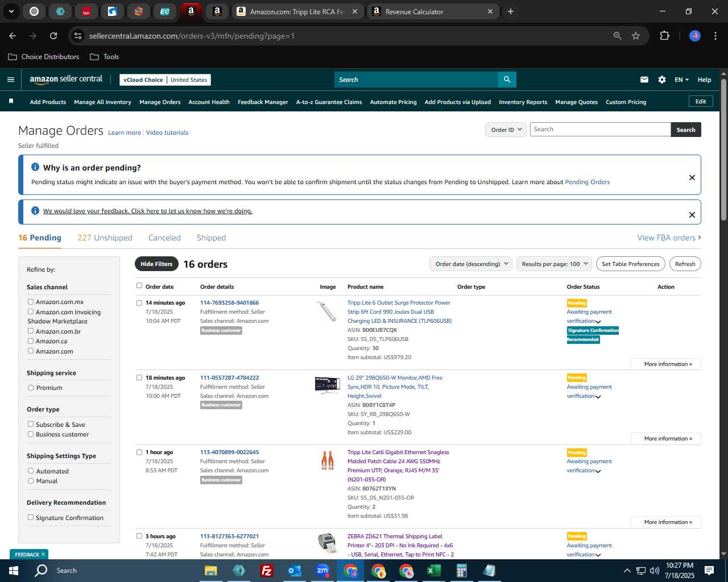Open the Order ID search type dropdown
The width and height of the screenshot is (728, 582).
(x=506, y=130)
